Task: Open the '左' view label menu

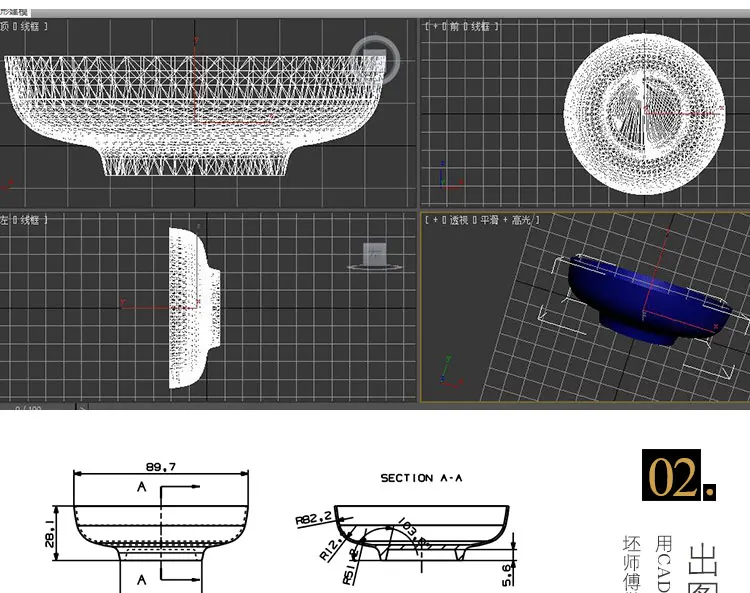Action: [x=4, y=220]
